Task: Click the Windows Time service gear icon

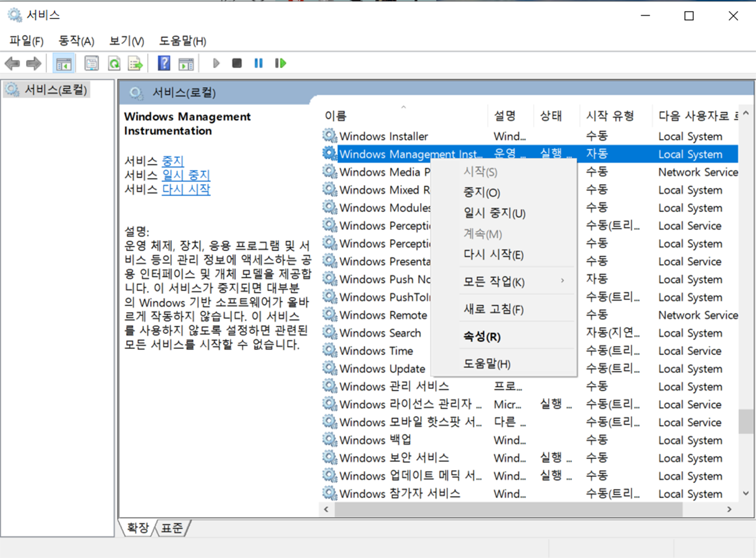Action: click(329, 350)
